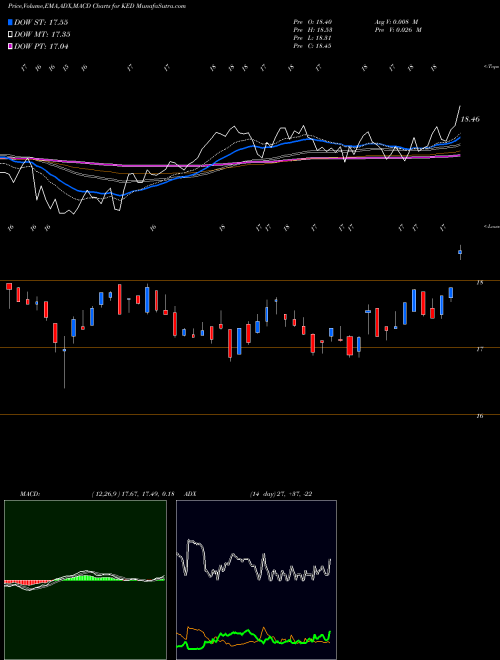500x660 pixels.
Task: Click the white DOW MT legend swatch
Action: click(10, 35)
